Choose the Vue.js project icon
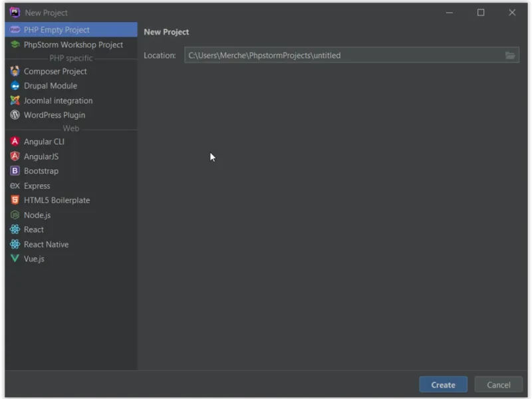 (x=15, y=259)
